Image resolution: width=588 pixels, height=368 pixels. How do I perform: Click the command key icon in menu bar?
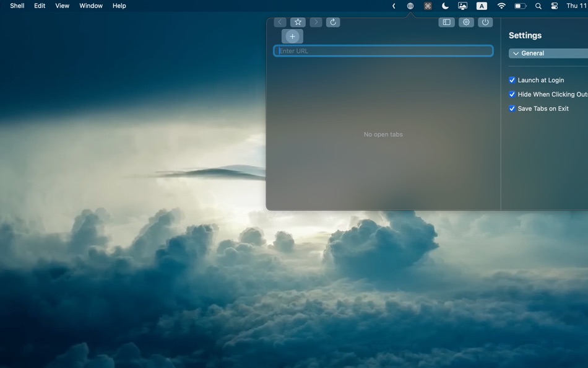428,6
